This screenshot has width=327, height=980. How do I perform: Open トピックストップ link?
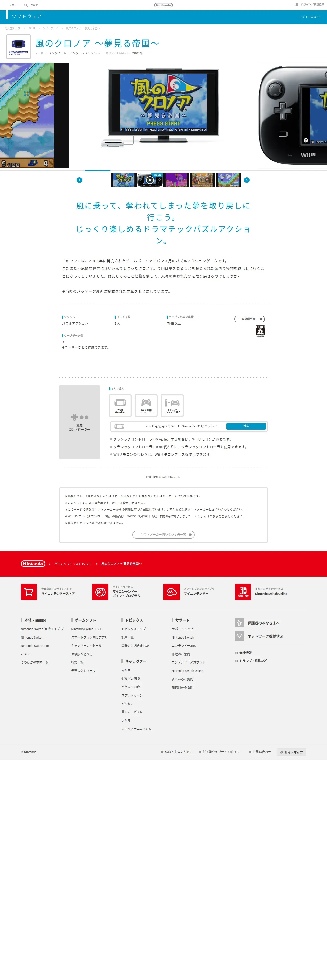[134, 629]
